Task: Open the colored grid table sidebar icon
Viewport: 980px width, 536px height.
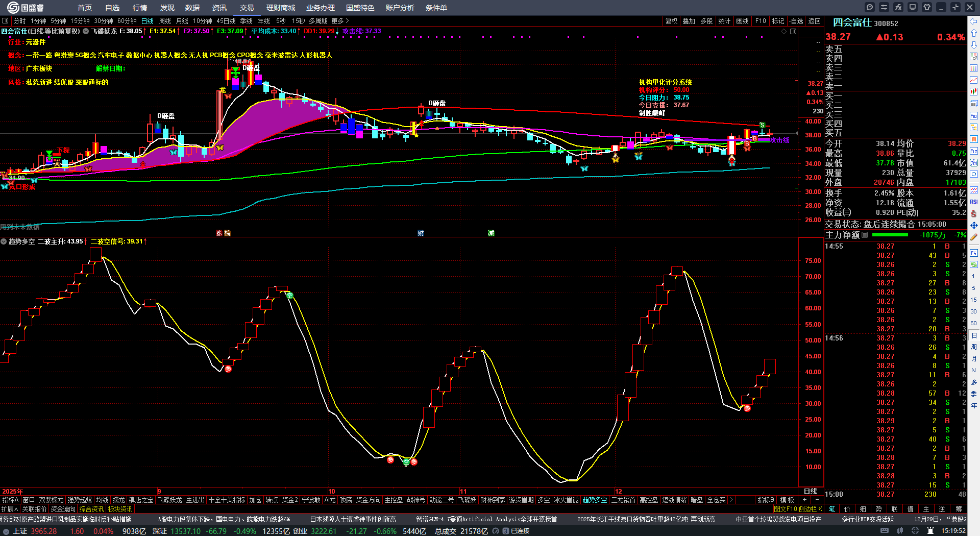Action: [x=974, y=69]
